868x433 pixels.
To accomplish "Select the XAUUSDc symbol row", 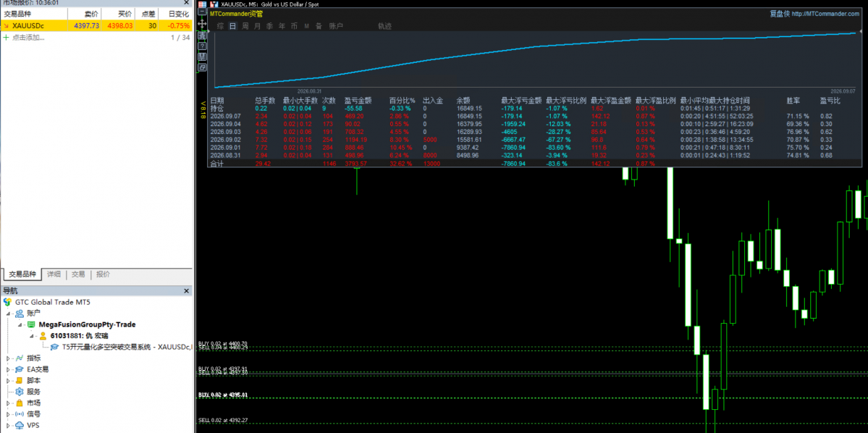I will point(96,25).
